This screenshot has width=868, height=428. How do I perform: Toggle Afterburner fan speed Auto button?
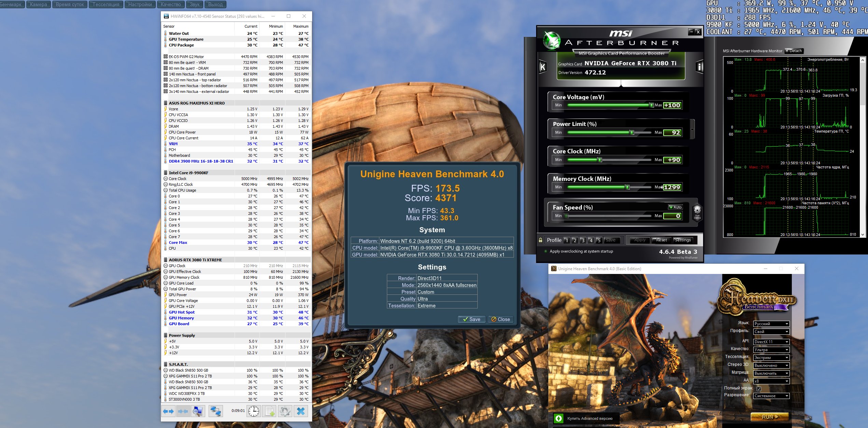(x=675, y=207)
